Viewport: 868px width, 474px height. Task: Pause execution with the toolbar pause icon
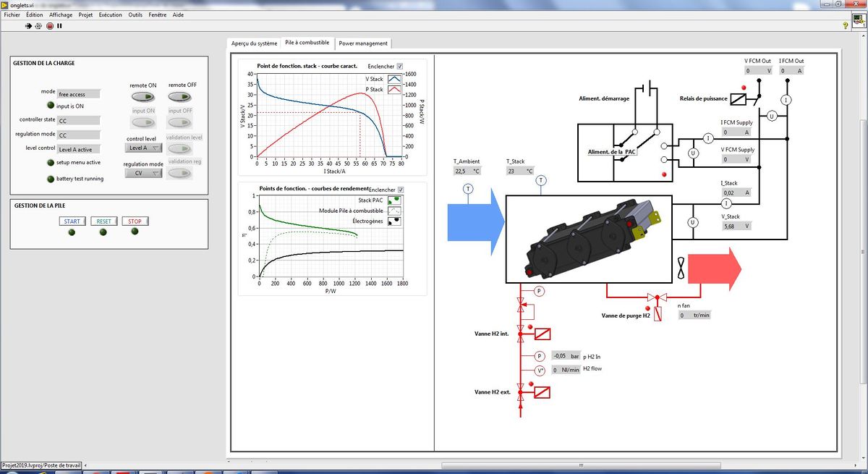pyautogui.click(x=59, y=25)
